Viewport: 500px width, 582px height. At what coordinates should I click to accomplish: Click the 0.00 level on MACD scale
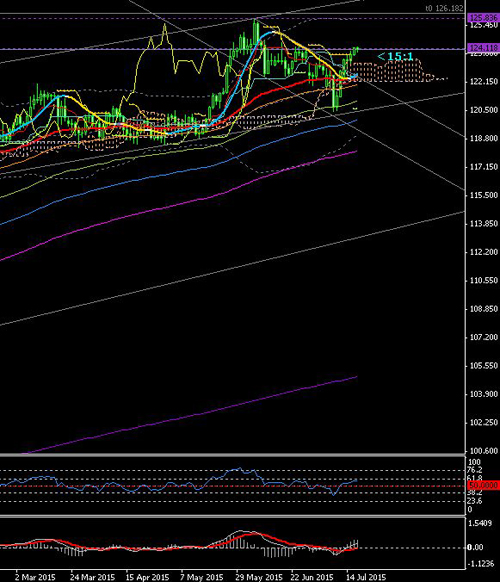(476, 547)
